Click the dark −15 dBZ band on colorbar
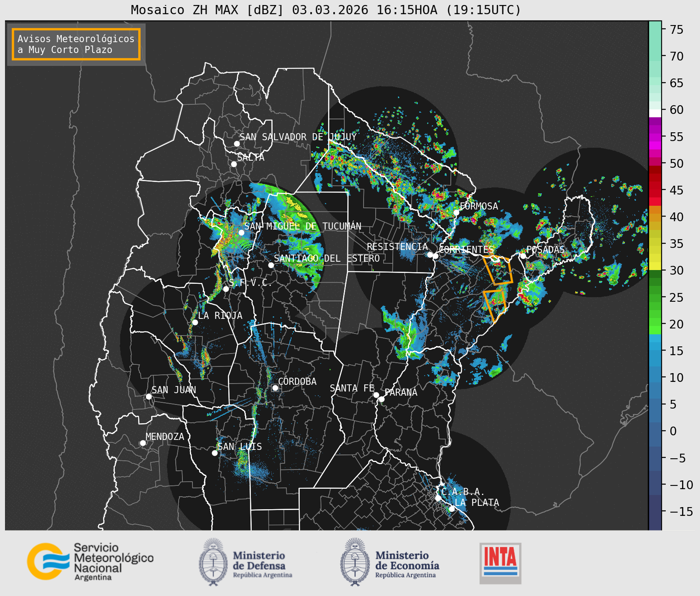 click(x=655, y=512)
